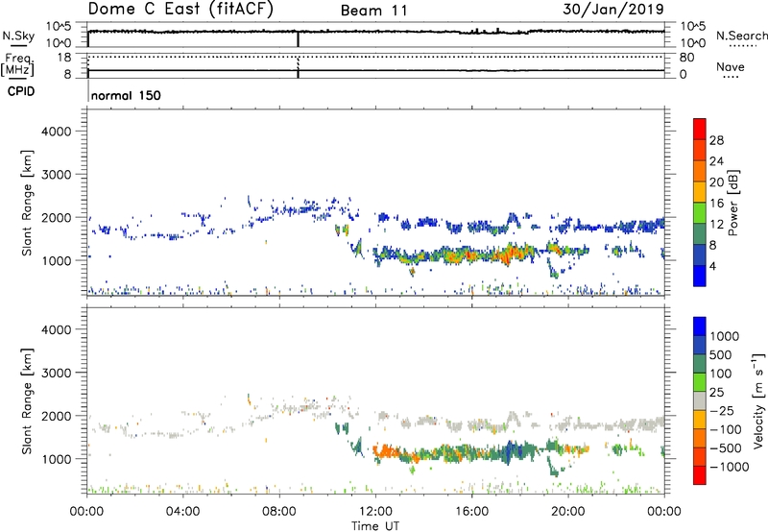Click the '4000' tick on the power panel

click(56, 132)
